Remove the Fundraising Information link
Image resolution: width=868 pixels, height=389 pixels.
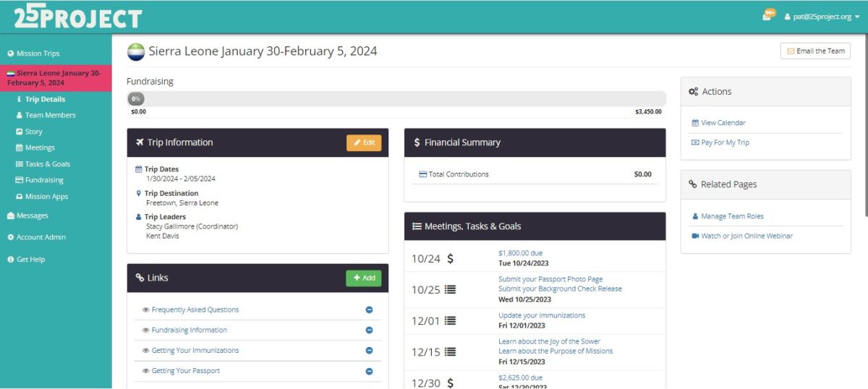click(369, 330)
